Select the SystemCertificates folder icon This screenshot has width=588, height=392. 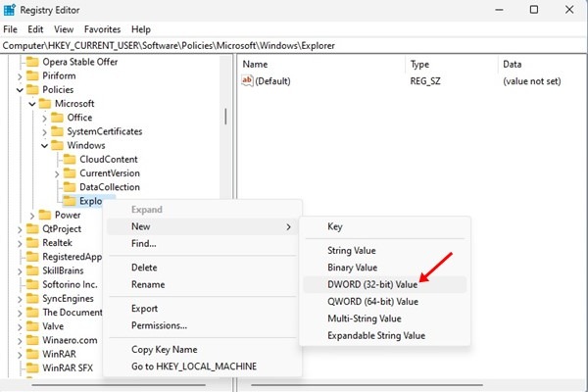pos(57,131)
